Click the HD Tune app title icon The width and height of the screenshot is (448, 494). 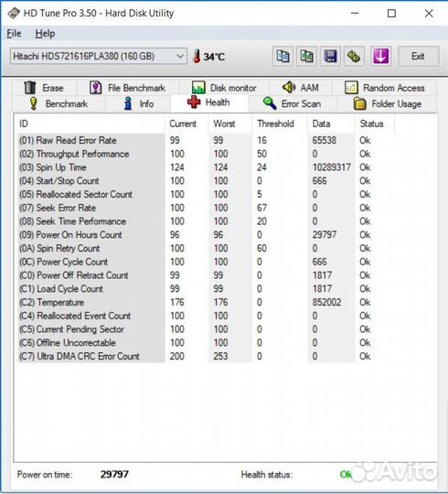pos(14,13)
